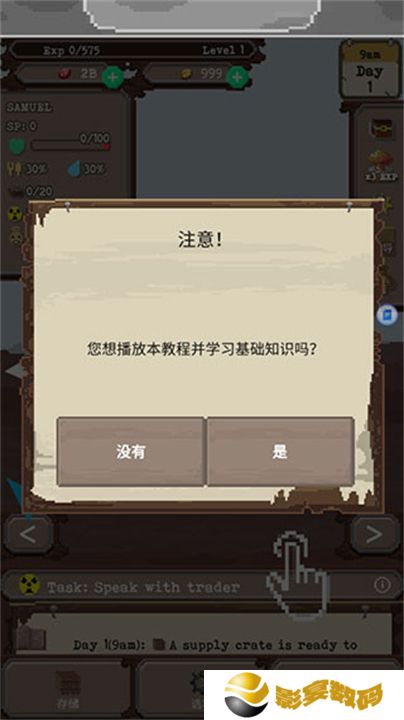Choose 没有 to skip the tutorial
Screen dimensions: 404x720
point(131,451)
